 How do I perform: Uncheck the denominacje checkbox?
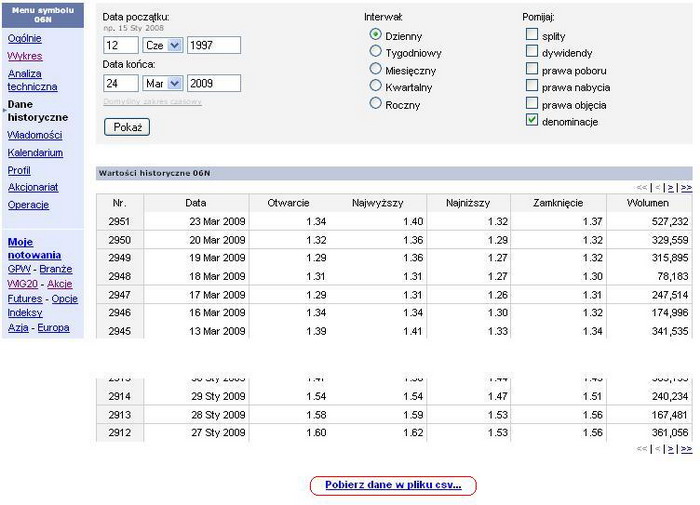tap(532, 120)
